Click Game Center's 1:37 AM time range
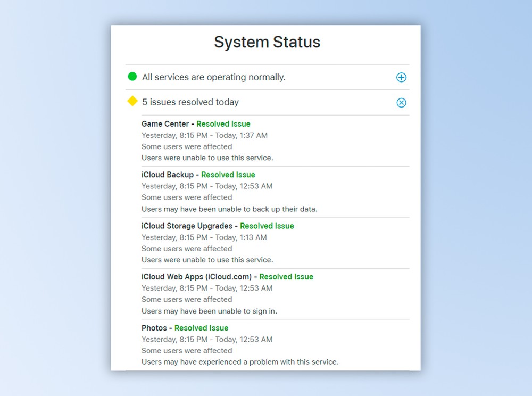Image resolution: width=532 pixels, height=396 pixels. point(204,135)
